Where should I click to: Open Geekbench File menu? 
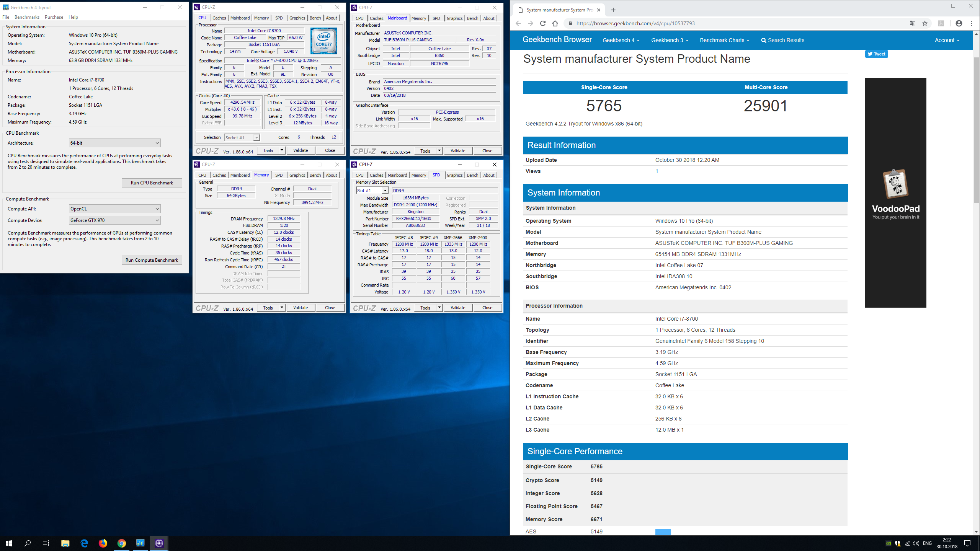coord(6,17)
